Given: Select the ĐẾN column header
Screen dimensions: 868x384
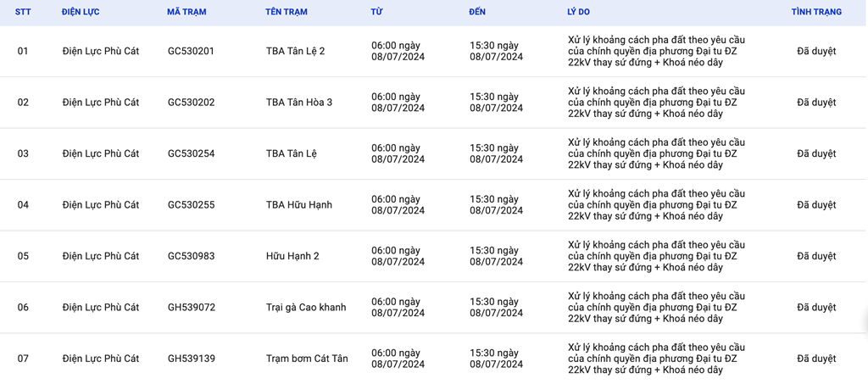Looking at the screenshot, I should [x=477, y=12].
